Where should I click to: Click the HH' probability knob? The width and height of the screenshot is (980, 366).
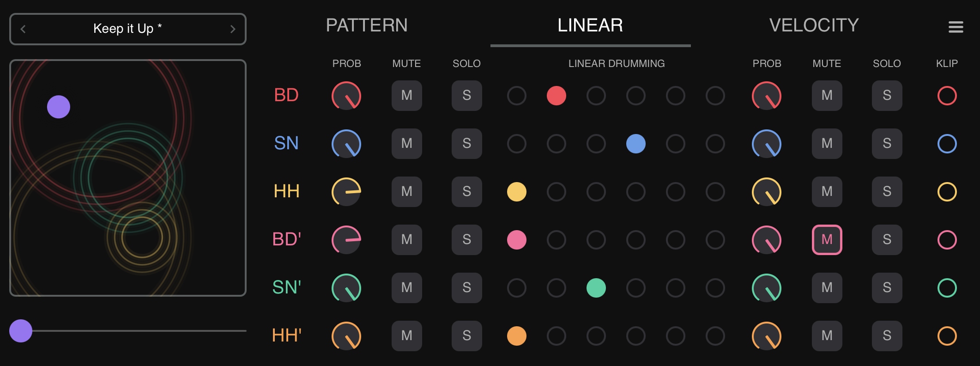pyautogui.click(x=346, y=336)
